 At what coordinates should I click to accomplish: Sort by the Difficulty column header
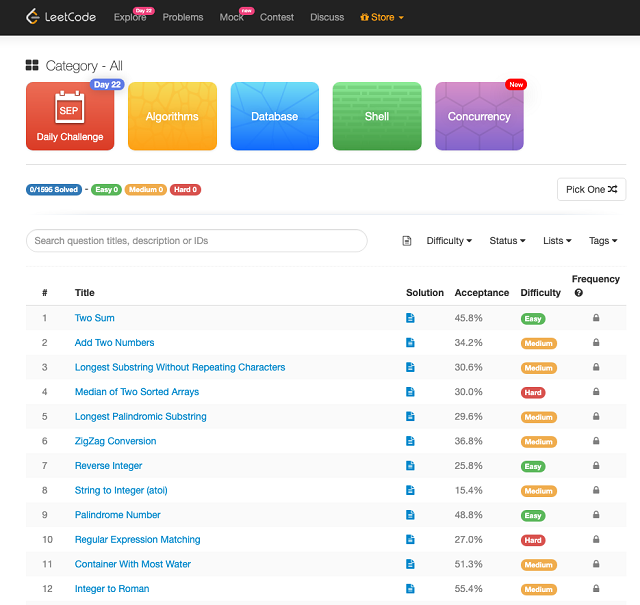[x=540, y=293]
